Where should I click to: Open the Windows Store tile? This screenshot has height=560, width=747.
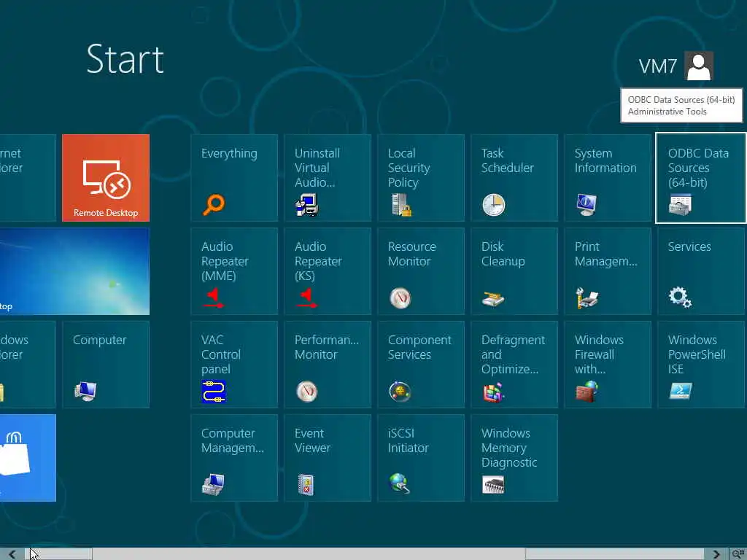click(28, 458)
